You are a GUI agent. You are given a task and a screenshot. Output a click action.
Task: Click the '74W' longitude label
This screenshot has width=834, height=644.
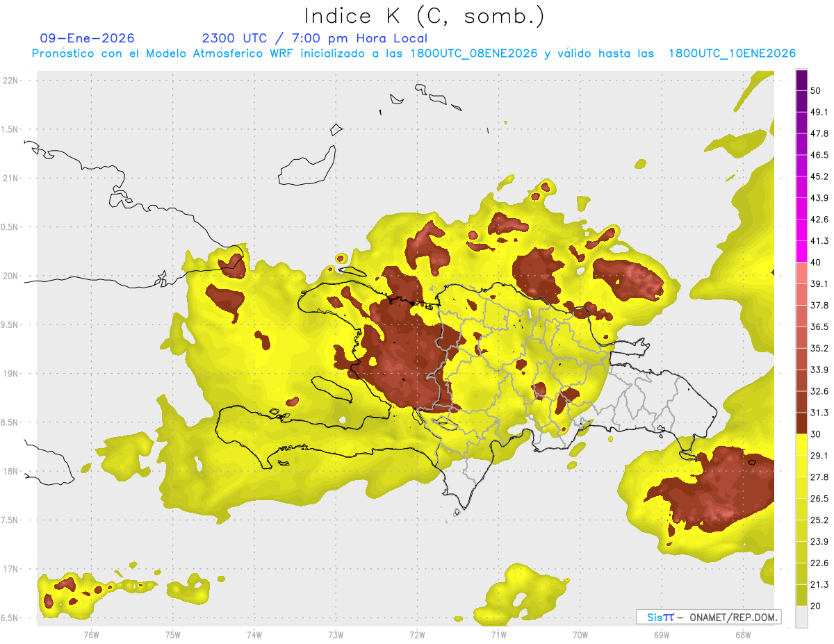[254, 635]
